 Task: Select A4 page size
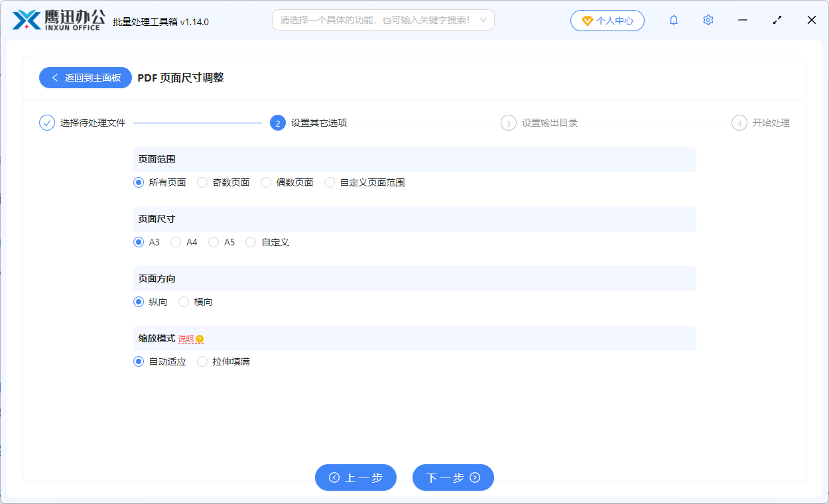click(175, 242)
